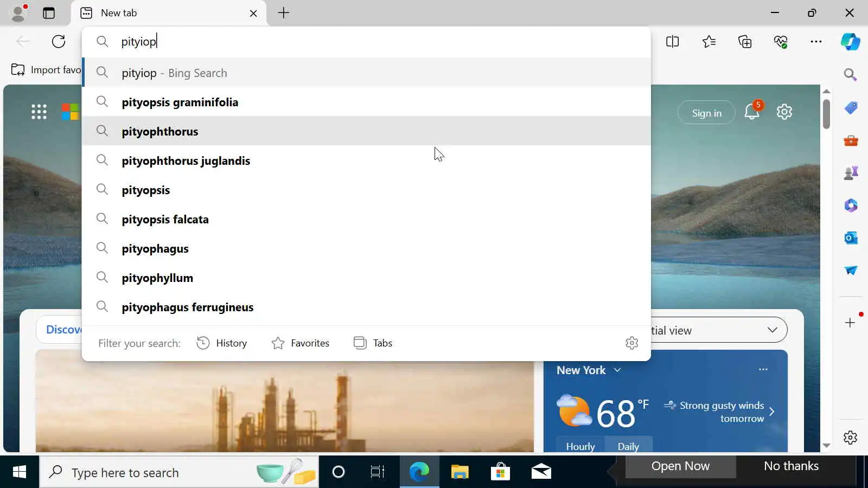Viewport: 868px width, 488px height.
Task: Open sidebar Tools briefcase icon
Action: (851, 141)
